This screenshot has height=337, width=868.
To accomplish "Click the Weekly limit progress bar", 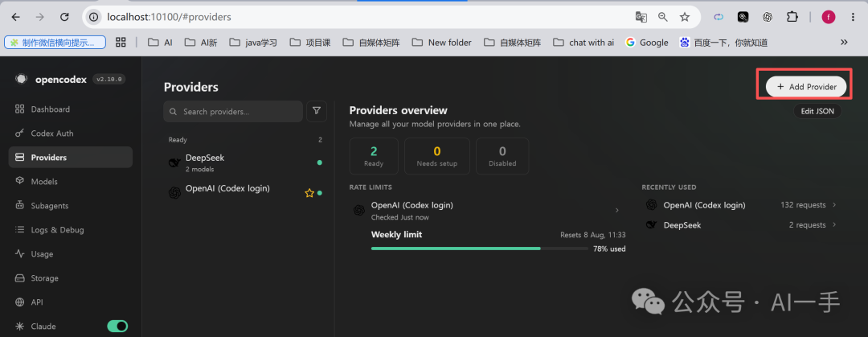I will tap(479, 249).
